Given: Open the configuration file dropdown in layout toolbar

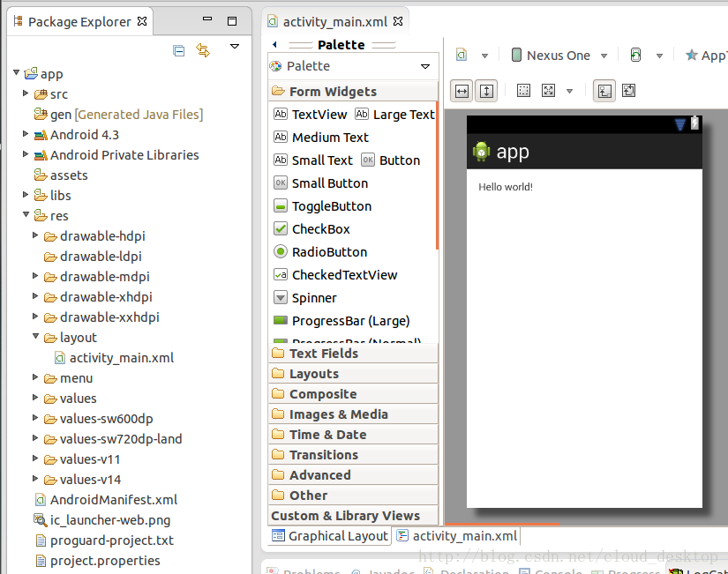Looking at the screenshot, I should [484, 56].
